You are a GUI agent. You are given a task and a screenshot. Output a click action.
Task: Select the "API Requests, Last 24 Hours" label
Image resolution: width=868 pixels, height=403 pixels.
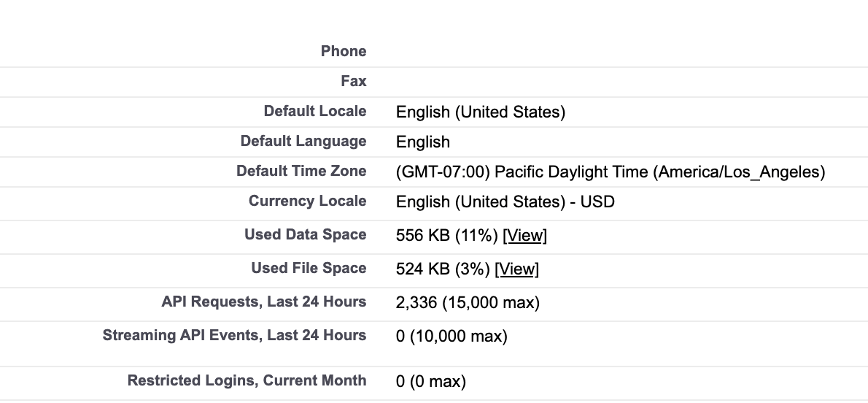point(263,302)
